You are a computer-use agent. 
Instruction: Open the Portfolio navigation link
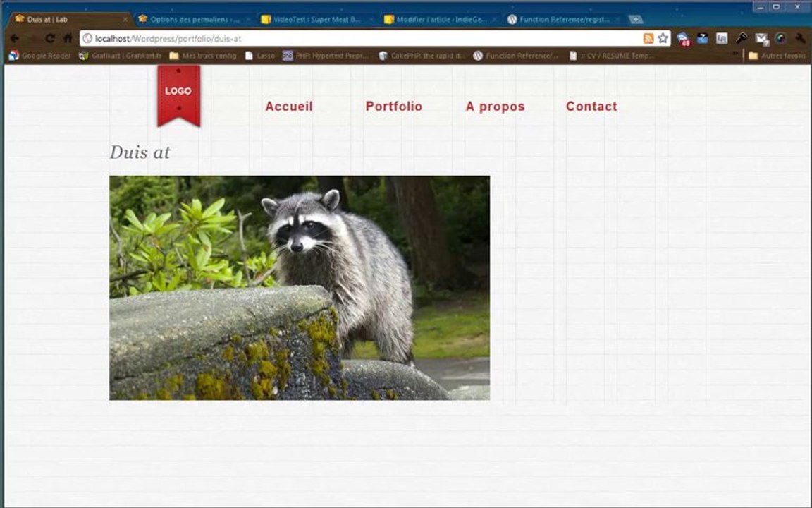[393, 107]
